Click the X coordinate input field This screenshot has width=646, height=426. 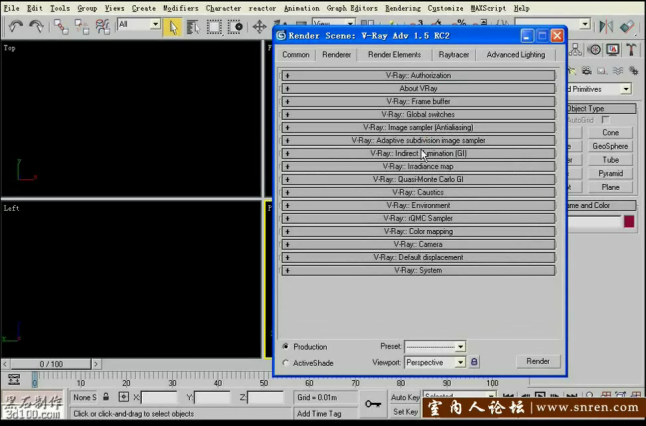coord(158,397)
